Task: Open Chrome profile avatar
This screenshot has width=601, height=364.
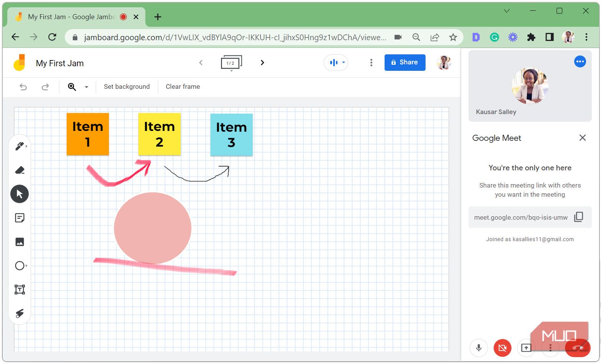Action: (x=568, y=37)
